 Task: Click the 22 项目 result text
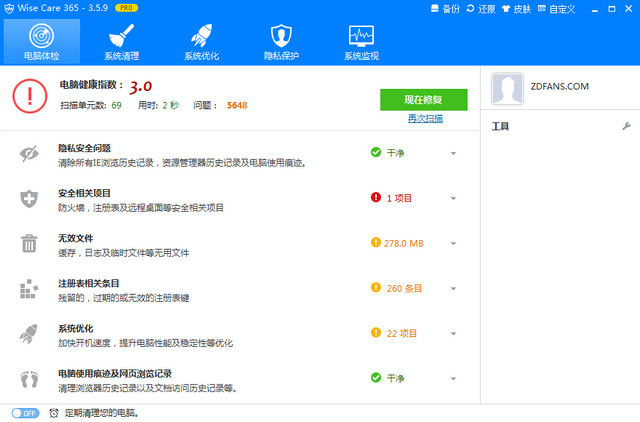point(402,334)
